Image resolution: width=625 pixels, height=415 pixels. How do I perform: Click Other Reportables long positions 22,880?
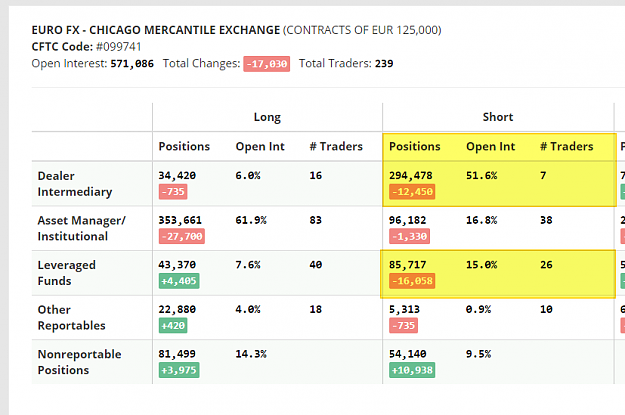pyautogui.click(x=177, y=310)
